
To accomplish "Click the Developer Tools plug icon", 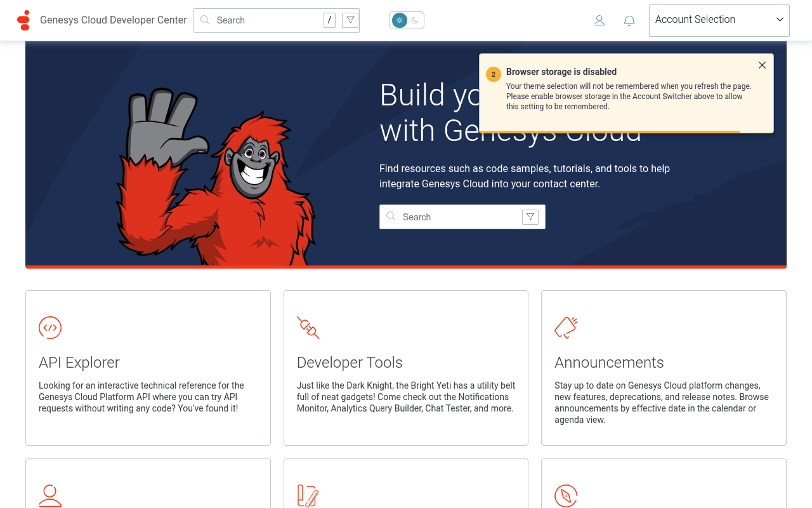I will click(308, 328).
